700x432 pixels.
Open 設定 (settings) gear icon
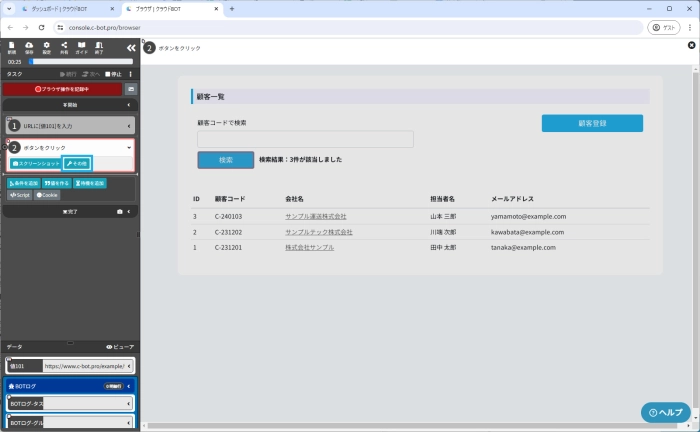(47, 46)
